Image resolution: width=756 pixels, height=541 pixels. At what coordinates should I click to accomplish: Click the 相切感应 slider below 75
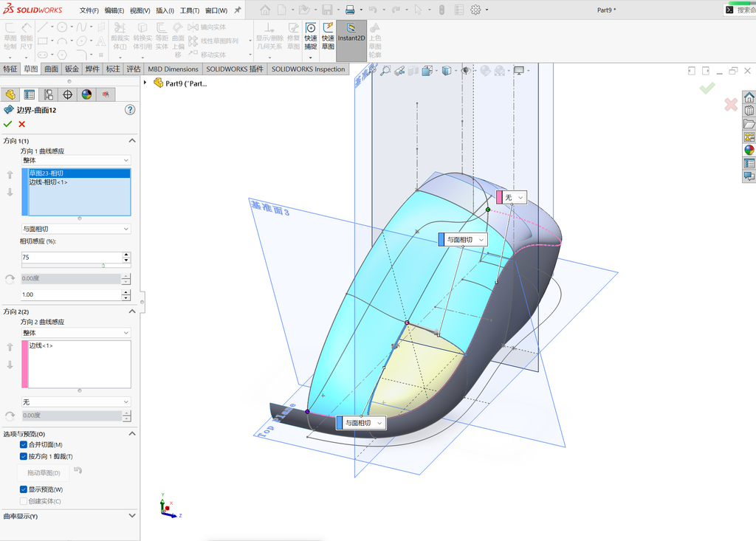tap(76, 265)
